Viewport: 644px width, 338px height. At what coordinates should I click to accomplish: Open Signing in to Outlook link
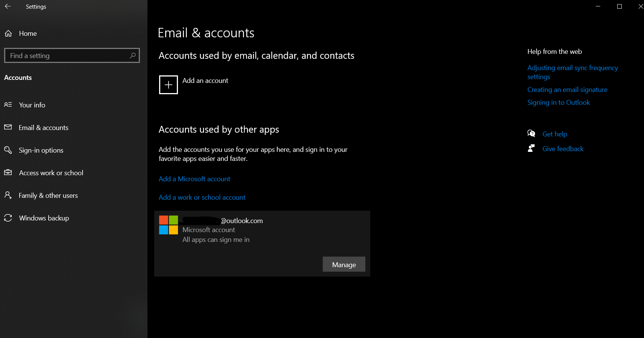click(x=558, y=102)
